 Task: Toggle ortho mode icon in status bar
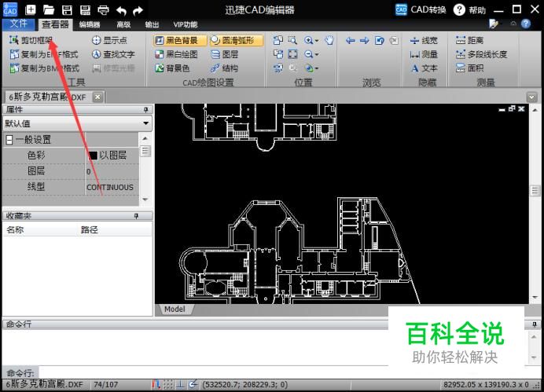[x=180, y=384]
